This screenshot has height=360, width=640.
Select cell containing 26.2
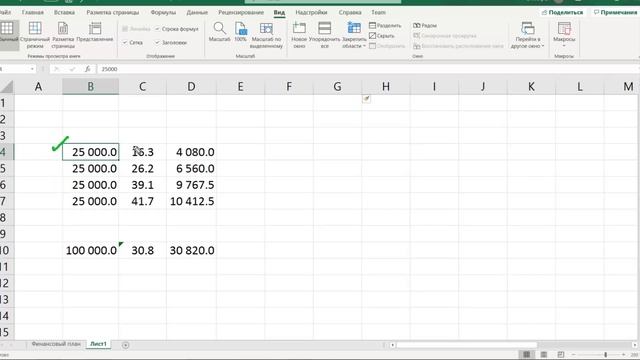click(x=142, y=168)
